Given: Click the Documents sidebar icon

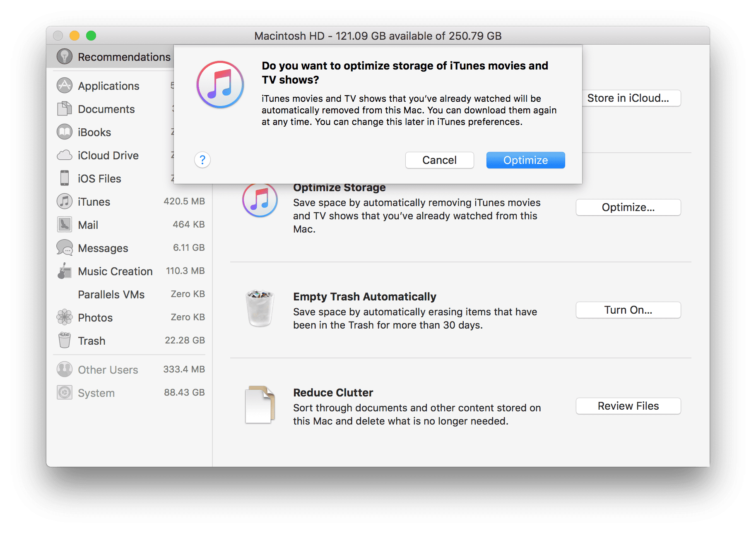Looking at the screenshot, I should pyautogui.click(x=64, y=109).
